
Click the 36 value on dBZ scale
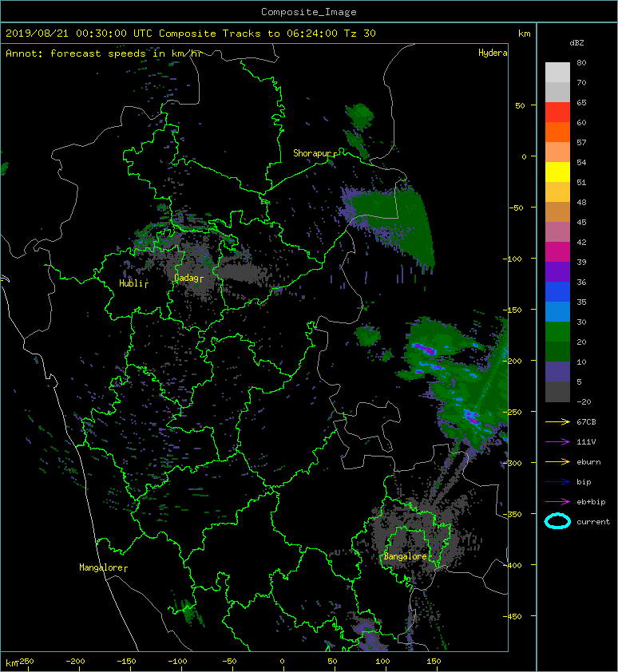(581, 282)
